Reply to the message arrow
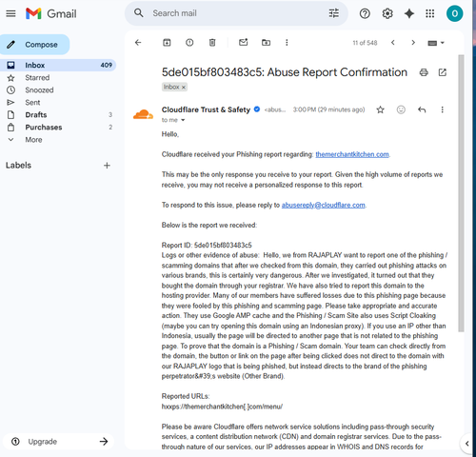This screenshot has height=457, width=476. coord(422,109)
